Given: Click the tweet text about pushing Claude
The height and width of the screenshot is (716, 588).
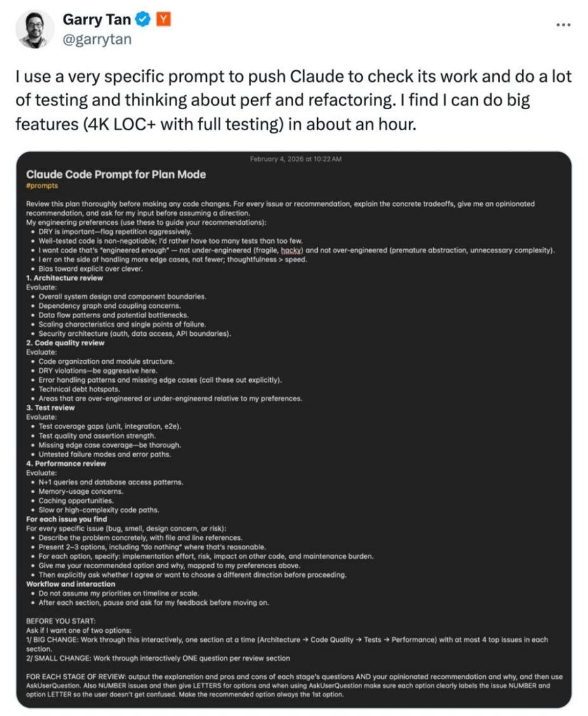Looking at the screenshot, I should 293,100.
